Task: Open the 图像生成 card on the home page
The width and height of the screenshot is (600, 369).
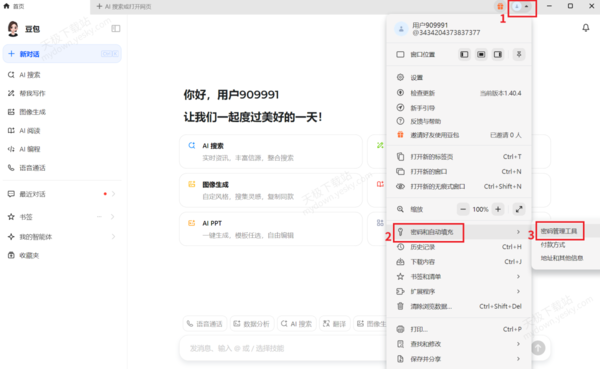Action: click(271, 190)
